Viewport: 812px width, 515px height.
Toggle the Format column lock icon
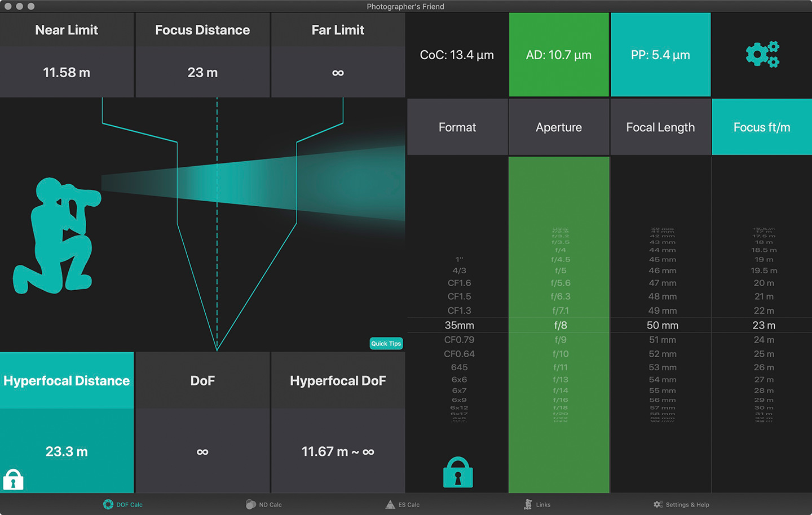(x=458, y=472)
